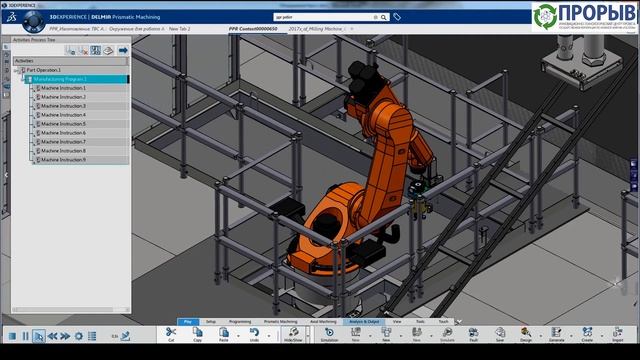This screenshot has width=640, height=360.
Task: Open simulation settings gear
Action: (x=79, y=336)
